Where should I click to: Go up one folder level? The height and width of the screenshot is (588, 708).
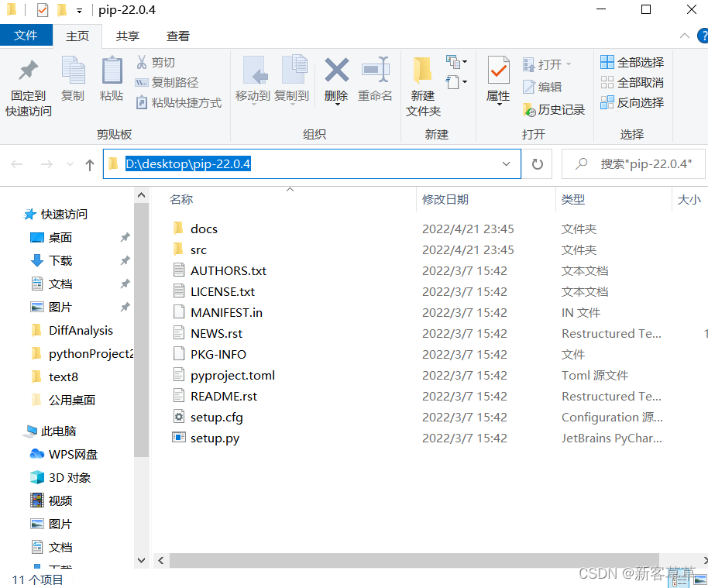[89, 165]
